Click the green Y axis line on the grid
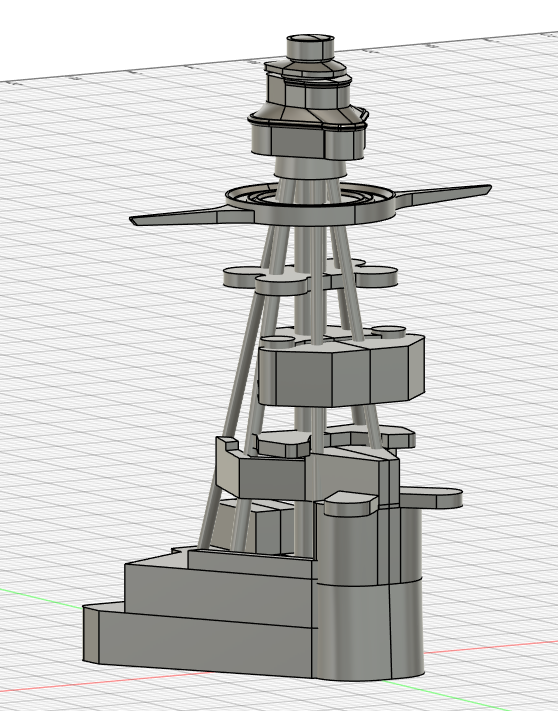This screenshot has height=711, width=558. point(41,597)
